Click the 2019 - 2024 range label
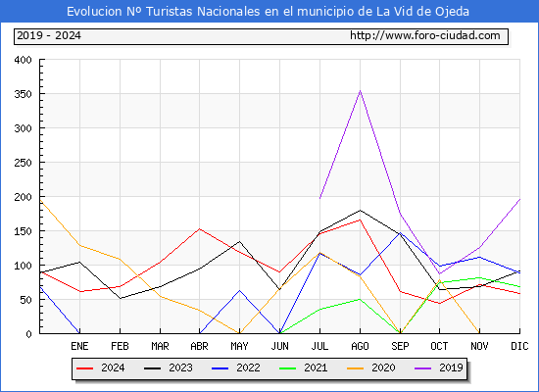The height and width of the screenshot is (392, 539). [x=49, y=35]
